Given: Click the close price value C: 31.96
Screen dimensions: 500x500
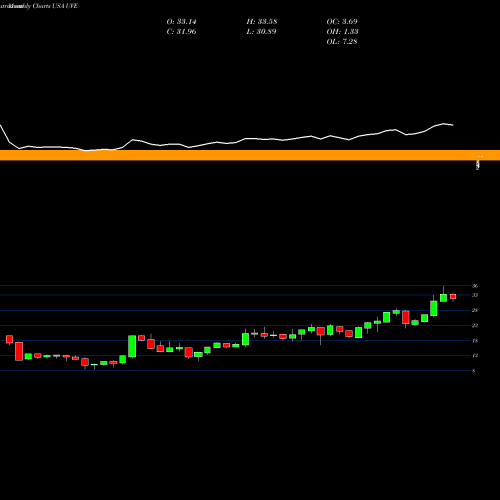Looking at the screenshot, I should pyautogui.click(x=181, y=32).
